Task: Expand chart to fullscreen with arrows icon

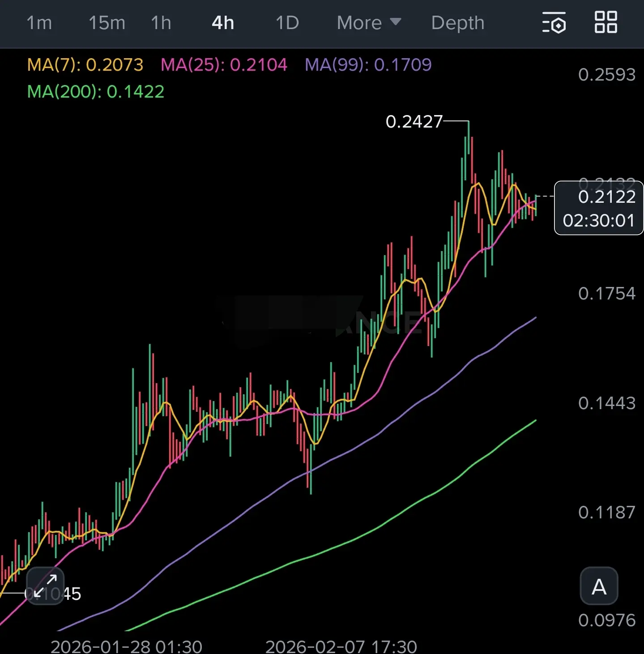Action: pos(45,586)
